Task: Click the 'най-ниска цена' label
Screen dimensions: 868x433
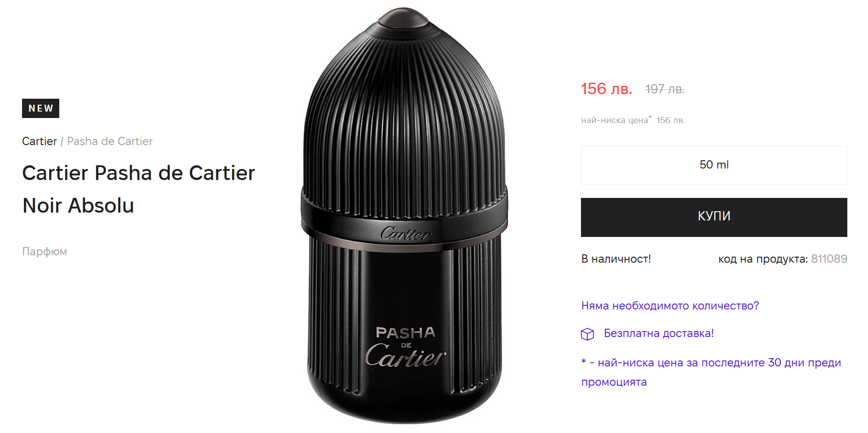Action: coord(614,120)
